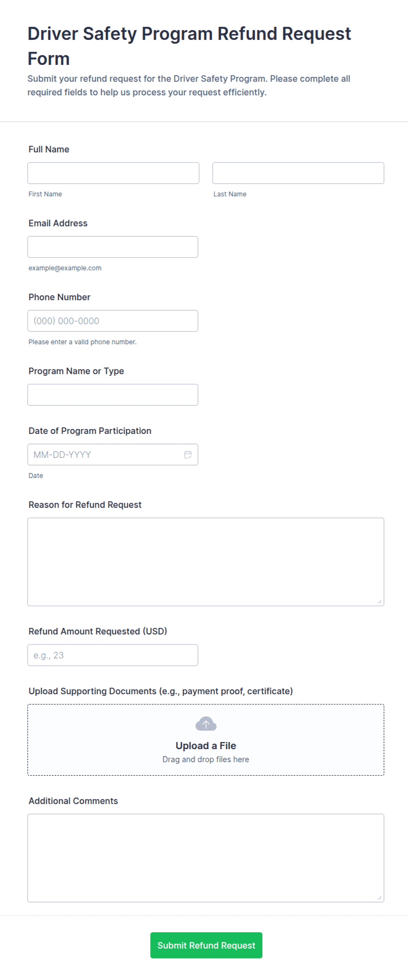Select the Phone Number field
Image resolution: width=408 pixels, height=980 pixels.
pyautogui.click(x=113, y=321)
